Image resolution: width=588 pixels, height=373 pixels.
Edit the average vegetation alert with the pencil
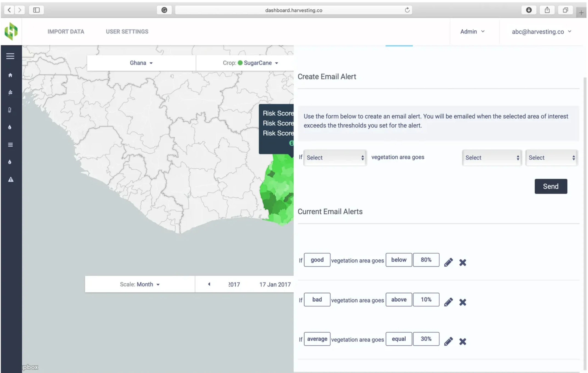448,341
